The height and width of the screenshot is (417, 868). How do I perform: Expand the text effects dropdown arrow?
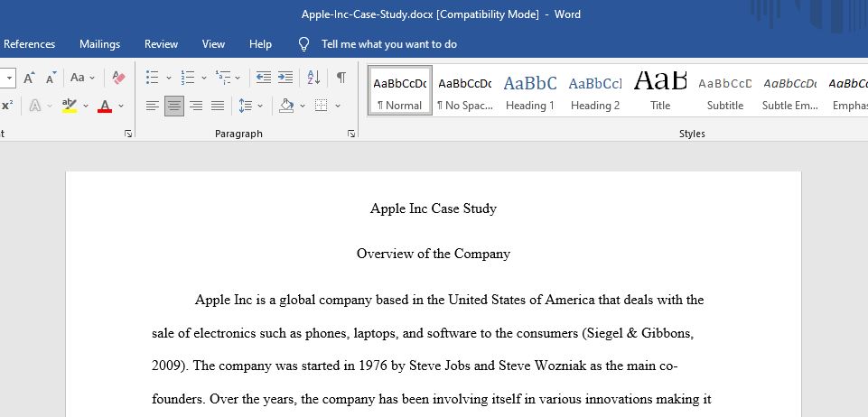coord(50,106)
